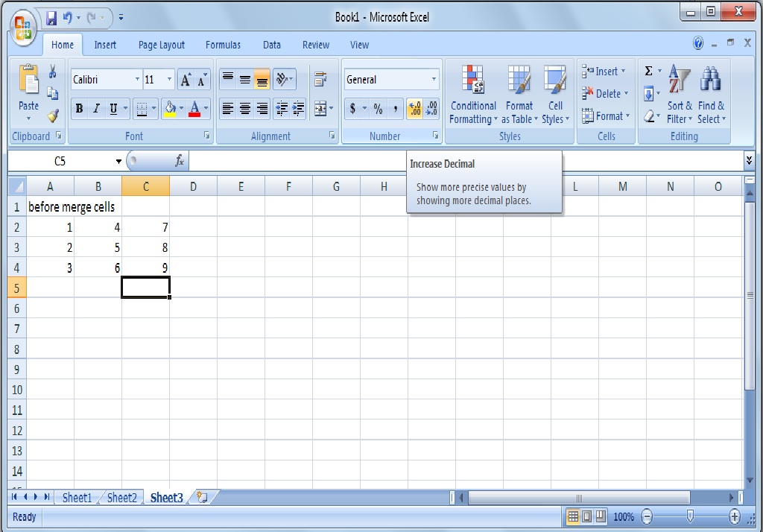763x532 pixels.
Task: Switch to the Formulas ribbon tab
Action: pyautogui.click(x=223, y=45)
